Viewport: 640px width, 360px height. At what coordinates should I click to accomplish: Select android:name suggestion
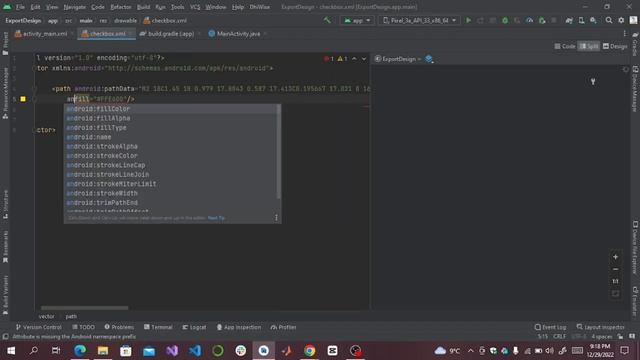[x=171, y=137]
